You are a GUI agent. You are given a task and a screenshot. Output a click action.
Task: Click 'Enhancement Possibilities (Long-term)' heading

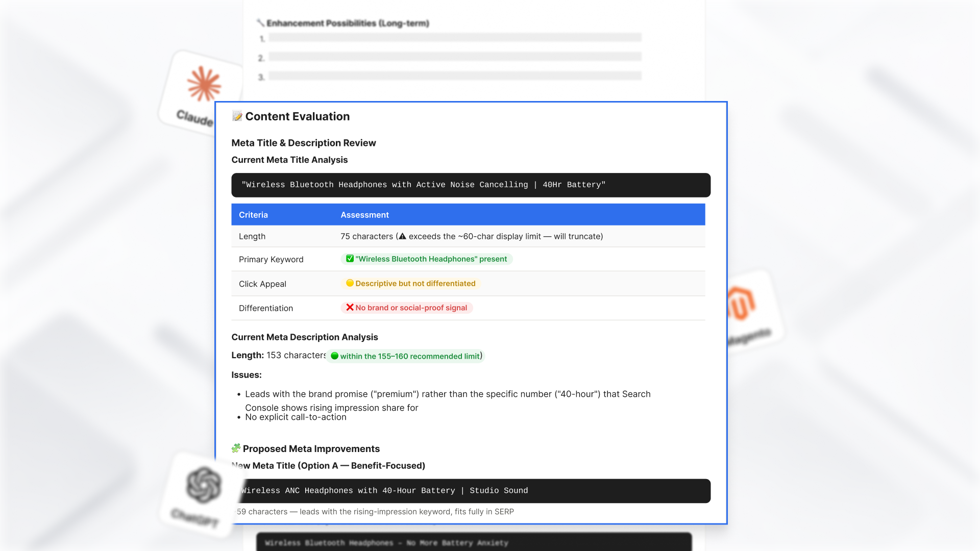[348, 23]
